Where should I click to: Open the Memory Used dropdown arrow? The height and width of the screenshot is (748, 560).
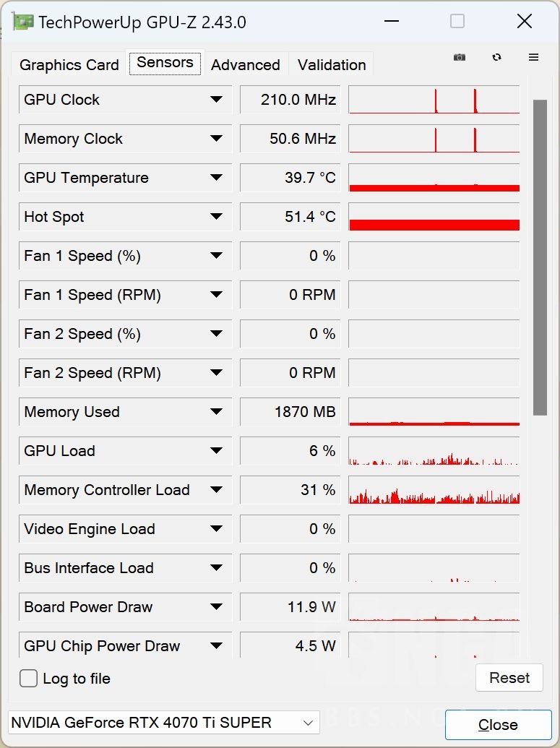[x=216, y=412]
